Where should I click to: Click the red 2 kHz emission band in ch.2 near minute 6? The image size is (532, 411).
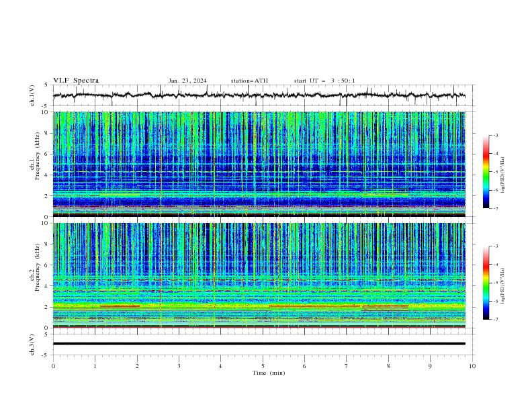click(314, 306)
